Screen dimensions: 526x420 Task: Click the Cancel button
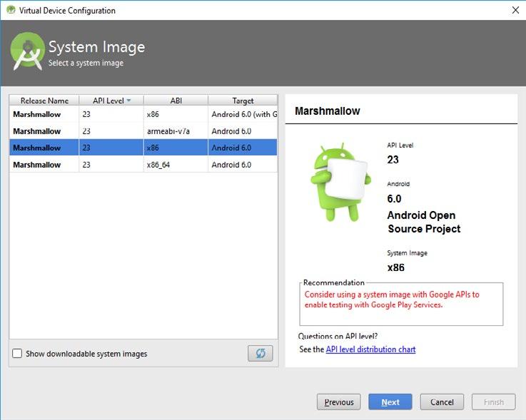442,402
